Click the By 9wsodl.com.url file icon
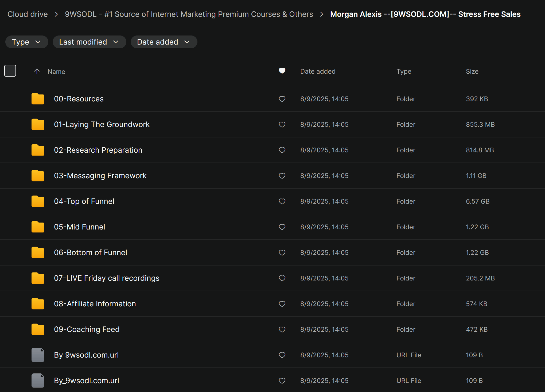This screenshot has width=545, height=392. 38,355
